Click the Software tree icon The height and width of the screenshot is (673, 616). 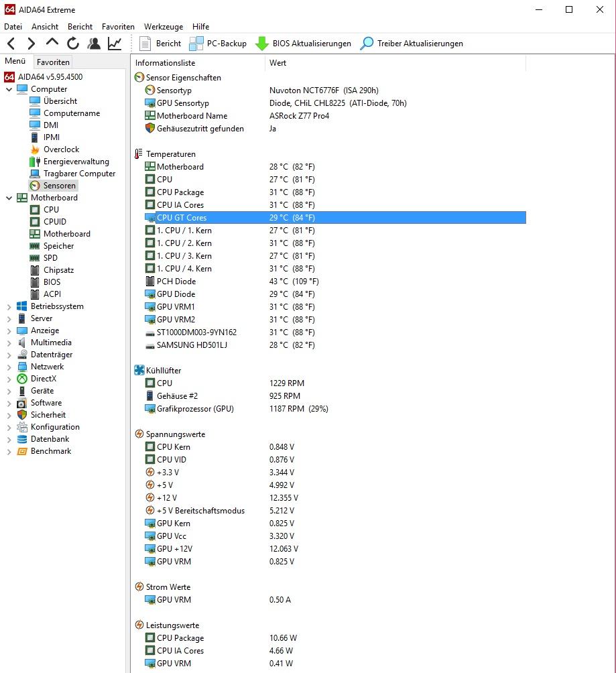click(x=22, y=403)
